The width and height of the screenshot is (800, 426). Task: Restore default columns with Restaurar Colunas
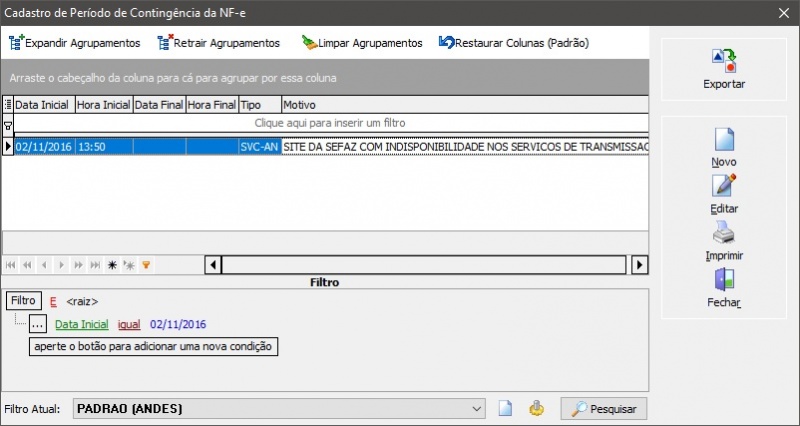(x=514, y=43)
